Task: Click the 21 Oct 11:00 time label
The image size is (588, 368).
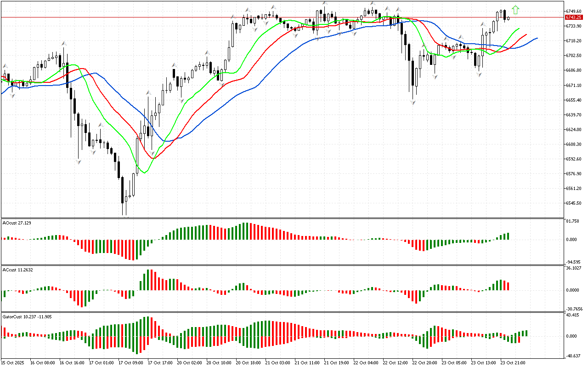Action: 307,363
